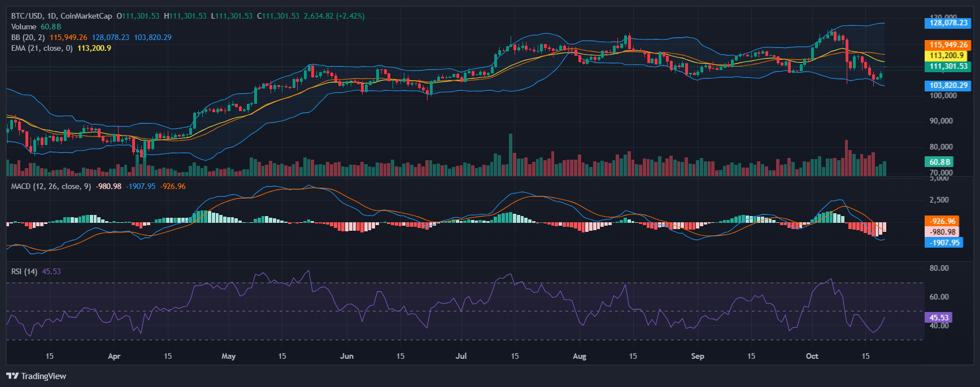
Task: Click the orange -926.96 MACD signal tag
Action: tap(943, 221)
